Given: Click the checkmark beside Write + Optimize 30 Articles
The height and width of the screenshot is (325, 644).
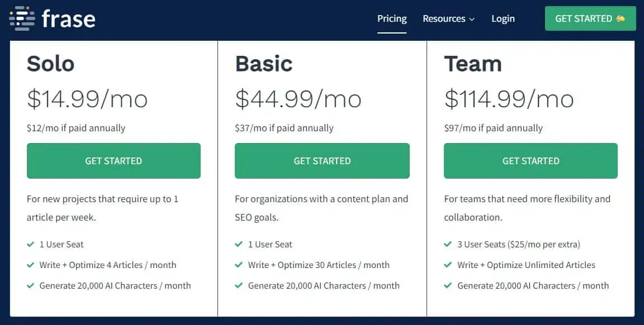Looking at the screenshot, I should (x=239, y=265).
